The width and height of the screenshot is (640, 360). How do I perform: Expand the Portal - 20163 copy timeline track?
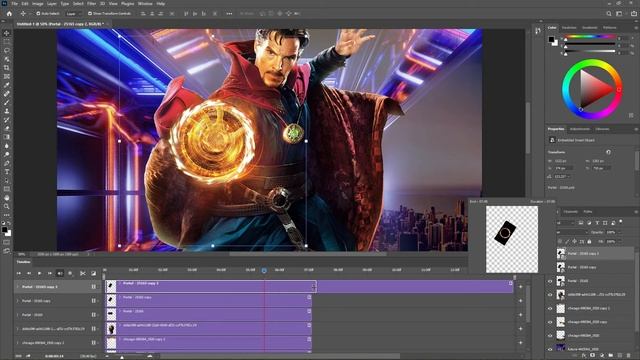pyautogui.click(x=18, y=301)
